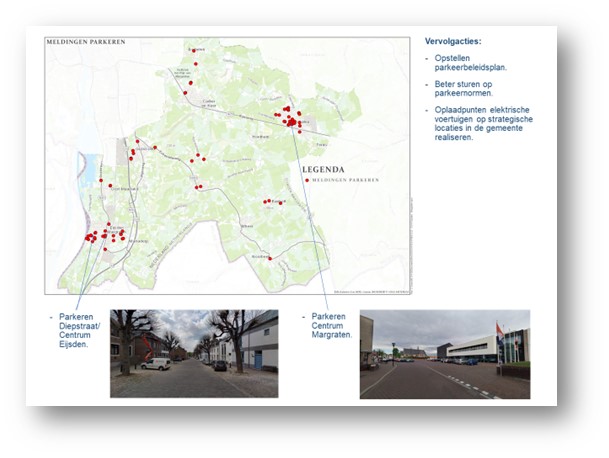The width and height of the screenshot is (609, 458).
Task: Click the topmost red dot at the north of the map
Action: 193,51
